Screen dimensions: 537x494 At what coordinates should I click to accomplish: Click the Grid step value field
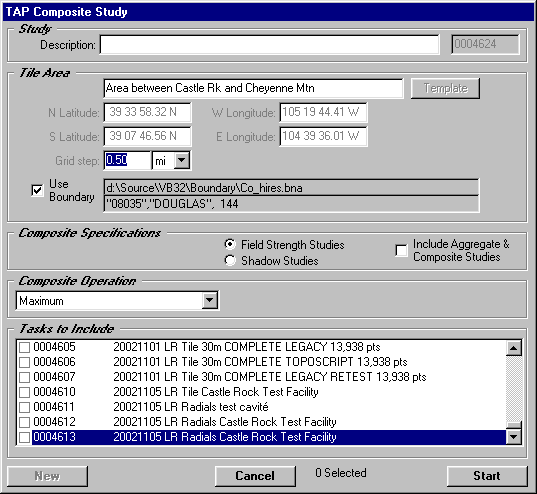click(127, 160)
